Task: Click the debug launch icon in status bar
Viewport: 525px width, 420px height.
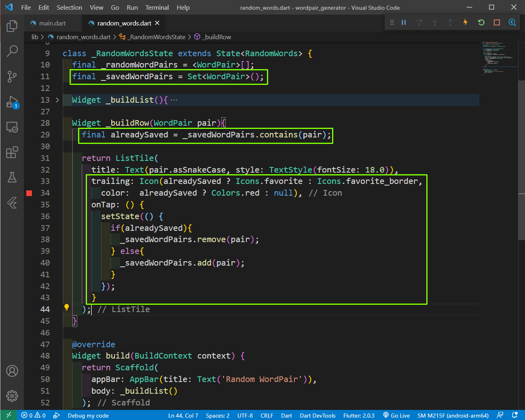Action: [57, 415]
